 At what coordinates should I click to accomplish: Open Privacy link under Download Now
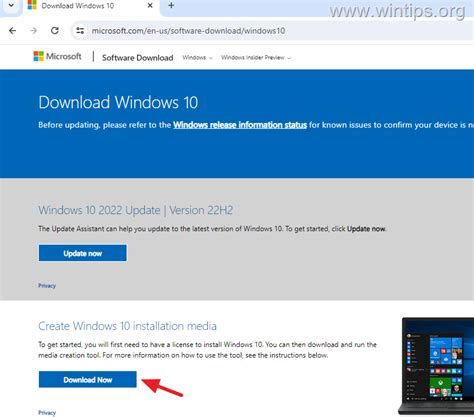coord(47,413)
